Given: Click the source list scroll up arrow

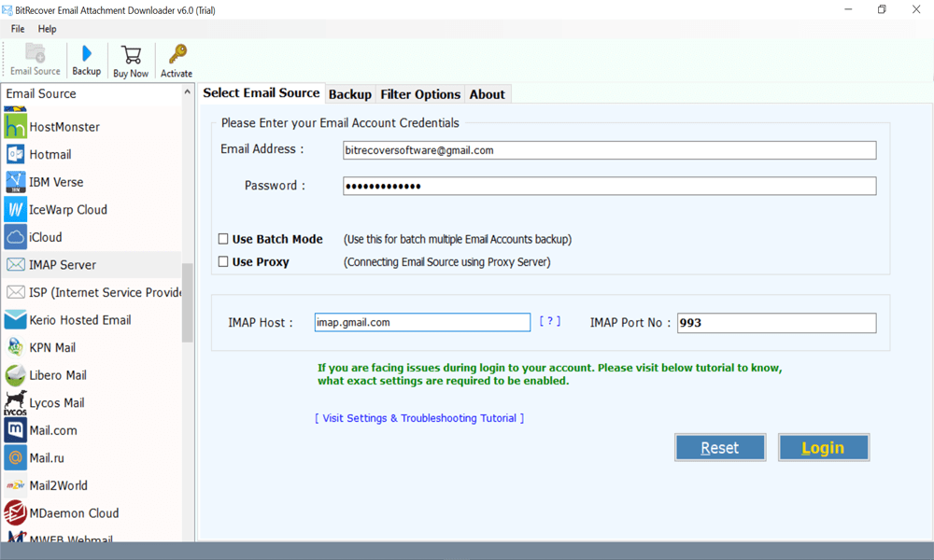Looking at the screenshot, I should (187, 92).
